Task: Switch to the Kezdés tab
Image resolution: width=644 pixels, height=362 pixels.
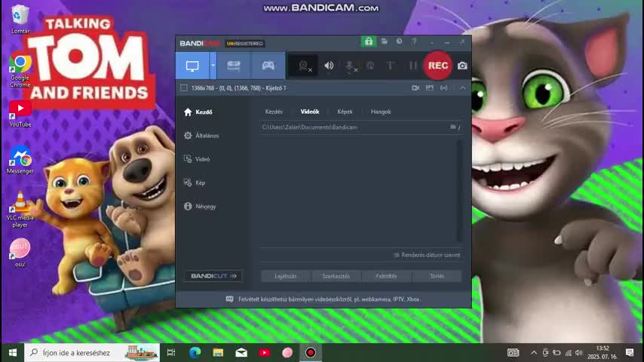Action: (274, 112)
